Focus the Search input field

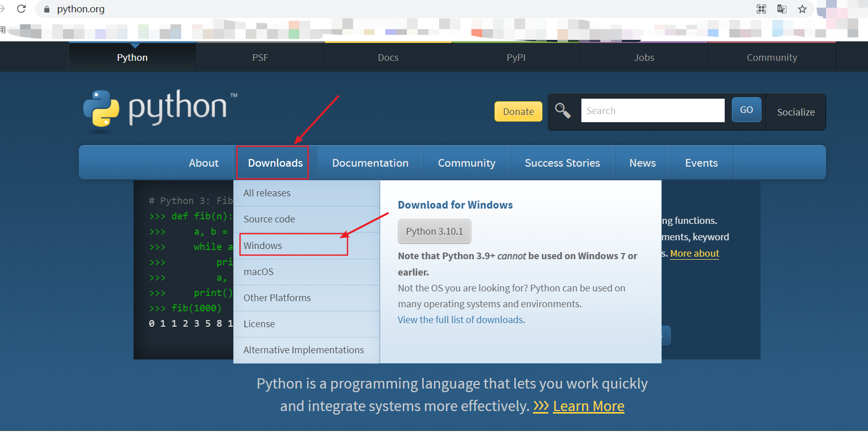point(653,110)
